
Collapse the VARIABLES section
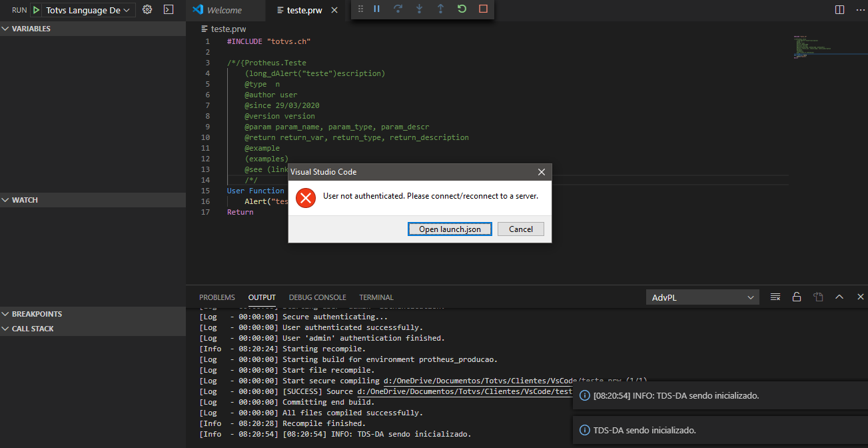tap(7, 28)
